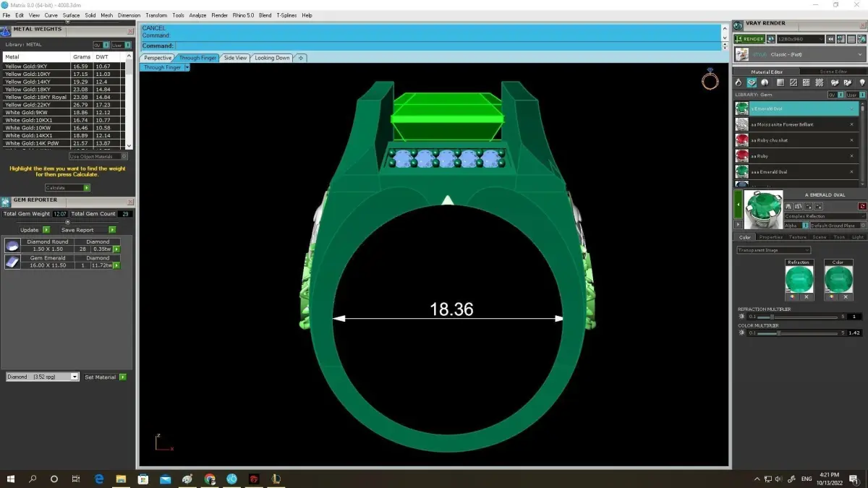This screenshot has height=488, width=868.
Task: Select the 'aa Moissanite Forever Brilliant' material
Action: 796,124
